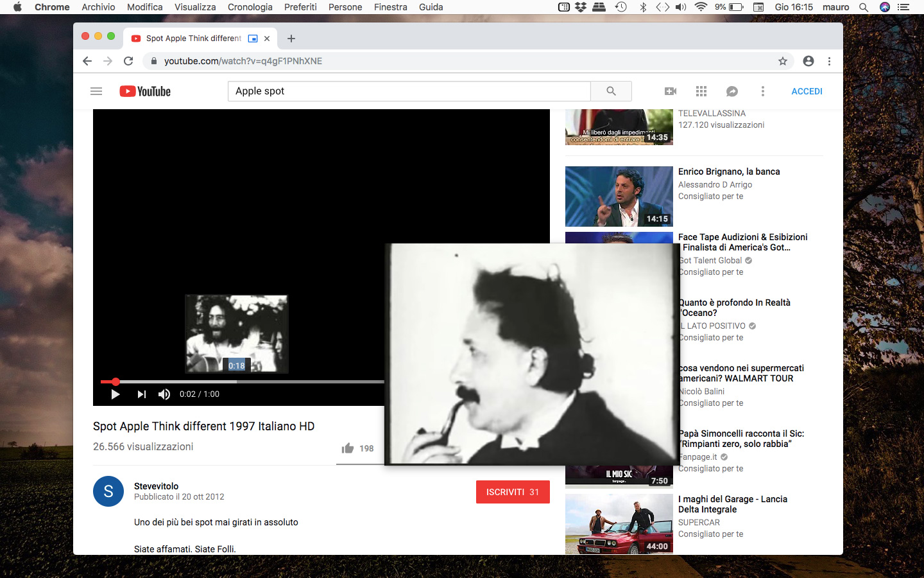Start the search with the magnifier icon

pyautogui.click(x=610, y=91)
